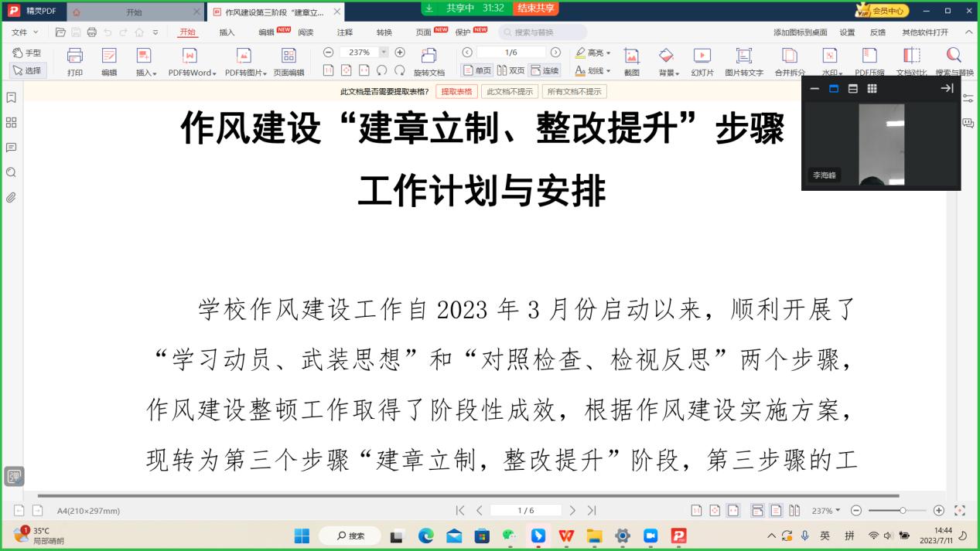Open the Insert (插入) ribbon tab
This screenshot has width=980, height=551.
(x=227, y=32)
